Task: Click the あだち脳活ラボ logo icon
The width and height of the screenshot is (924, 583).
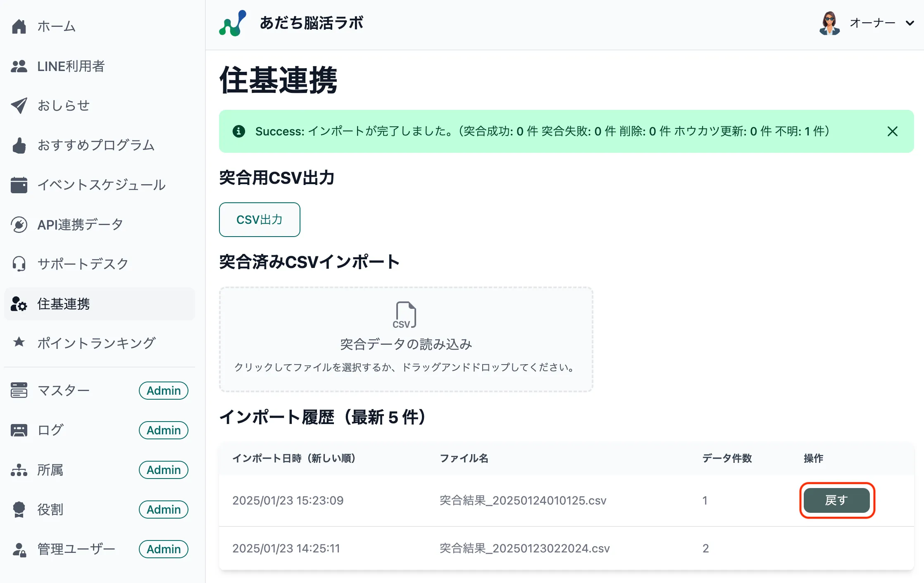Action: click(x=233, y=23)
